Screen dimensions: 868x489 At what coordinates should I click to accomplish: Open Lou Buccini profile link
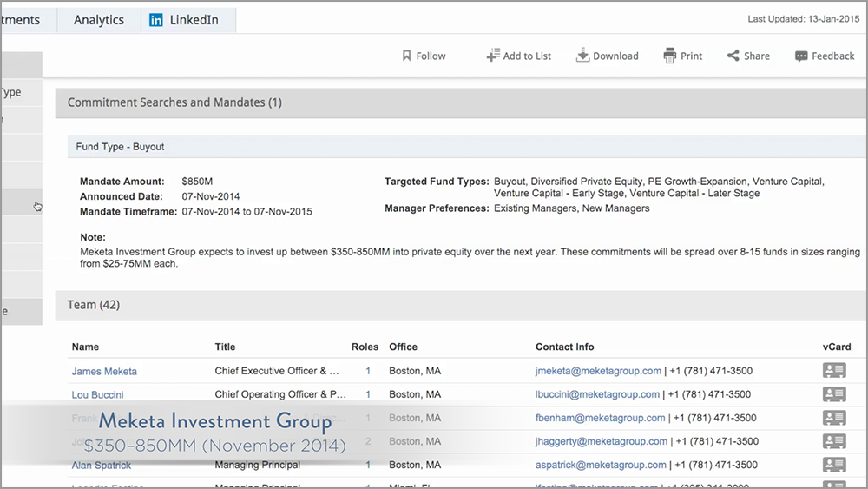pyautogui.click(x=97, y=395)
